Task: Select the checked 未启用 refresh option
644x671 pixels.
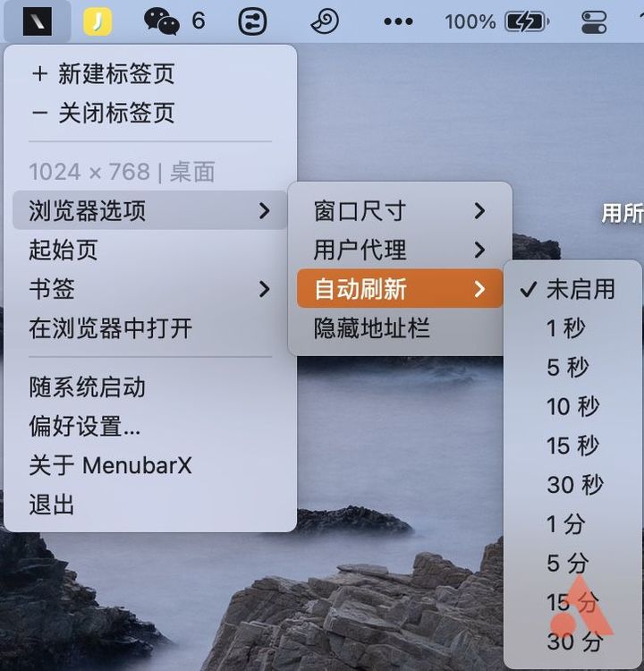Action: [x=572, y=289]
